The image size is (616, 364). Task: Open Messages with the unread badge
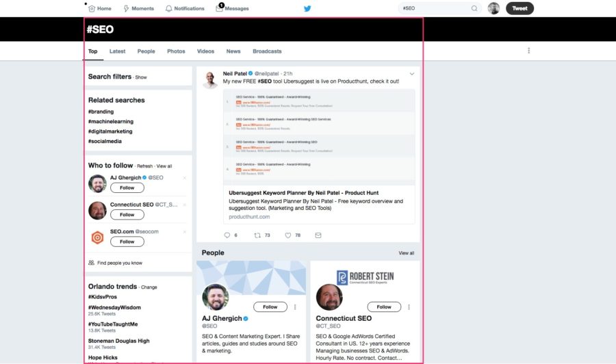click(232, 8)
